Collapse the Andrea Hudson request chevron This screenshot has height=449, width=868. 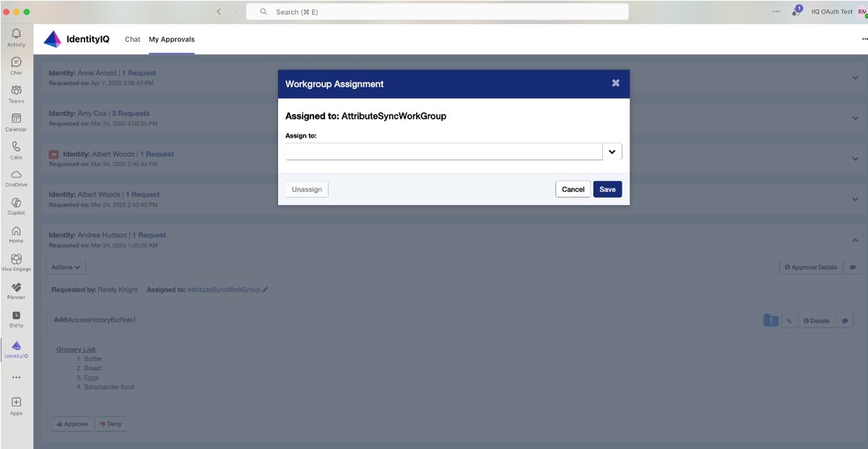(x=855, y=240)
